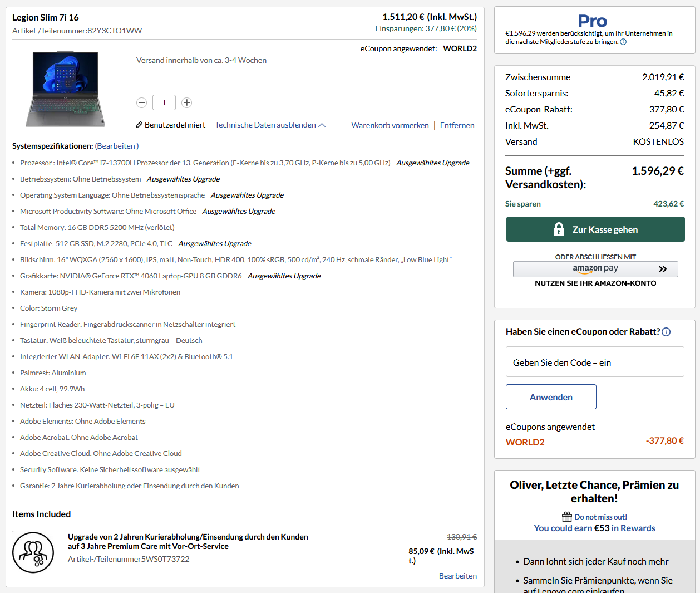Pay with the amazon pay button
The width and height of the screenshot is (700, 593).
point(595,269)
